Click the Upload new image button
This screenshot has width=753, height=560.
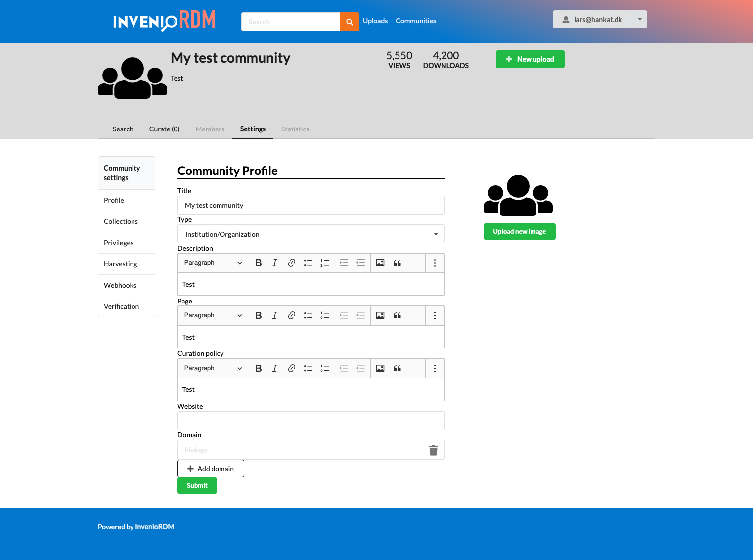519,231
